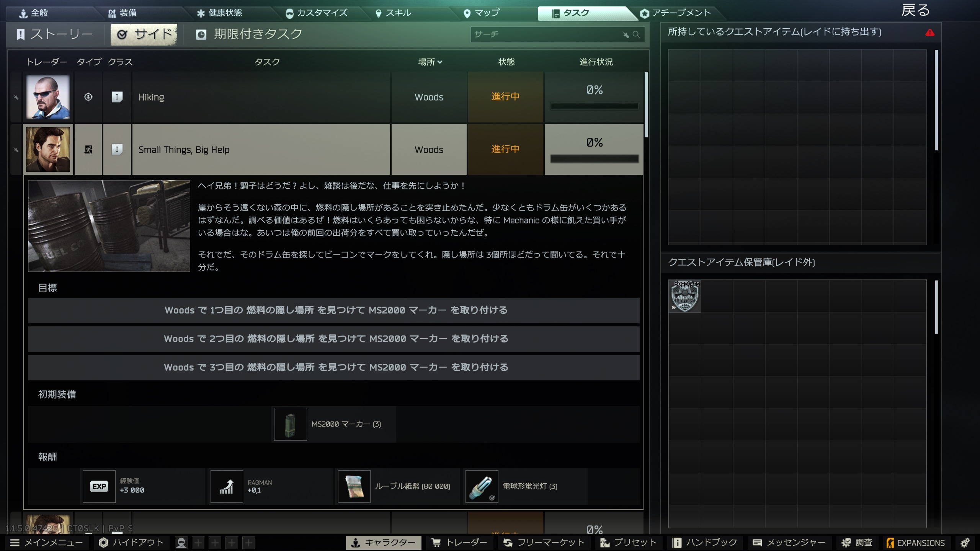
Task: Click the PMC face icon in bottom bar
Action: [x=181, y=543]
